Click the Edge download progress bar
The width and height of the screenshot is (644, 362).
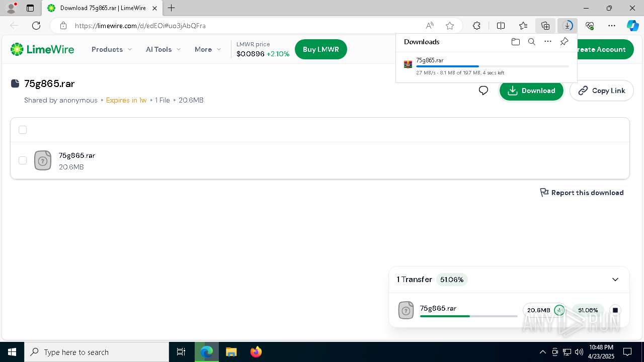493,66
